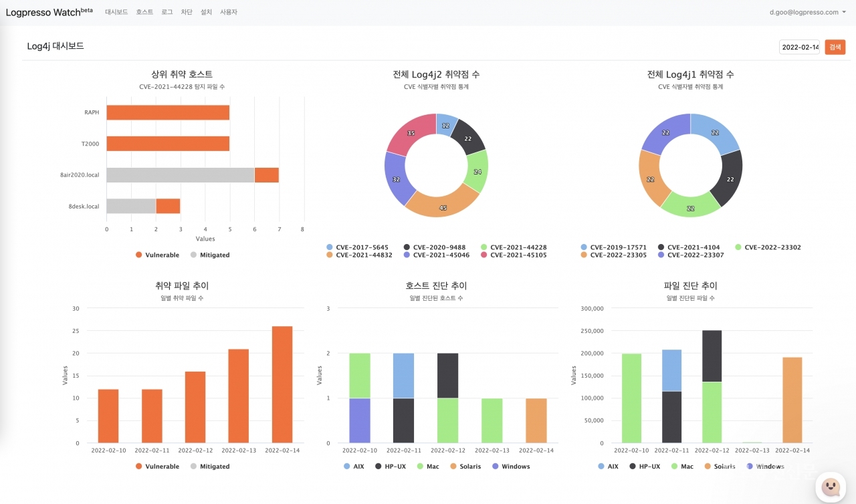
Task: Open the chat assistant face icon
Action: point(831,487)
